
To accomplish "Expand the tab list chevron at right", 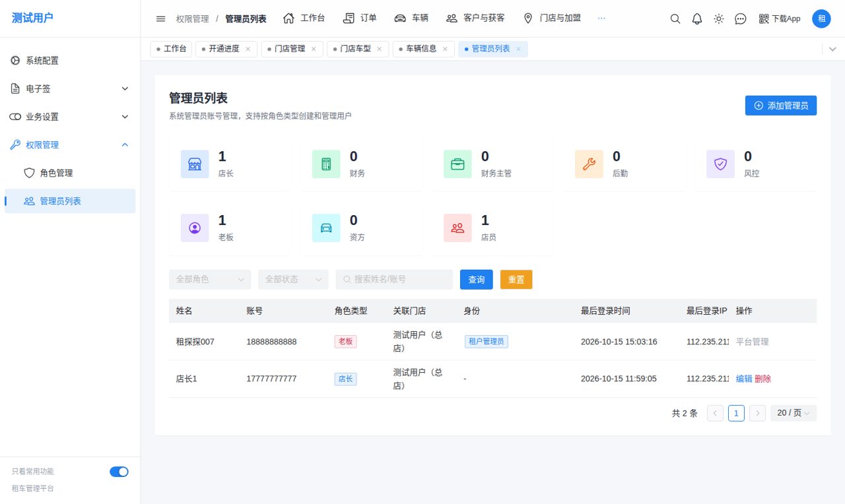I will 831,49.
